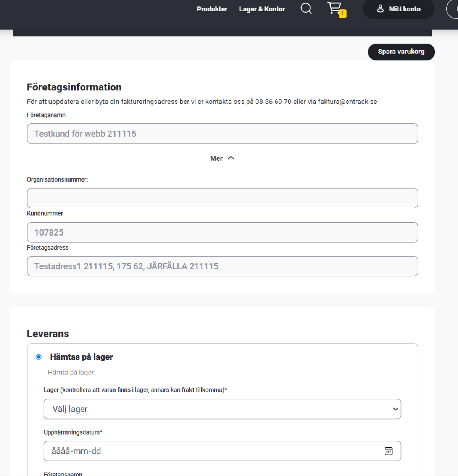Open the Produkter menu
Viewport: 458px width, 476px height.
(x=212, y=9)
